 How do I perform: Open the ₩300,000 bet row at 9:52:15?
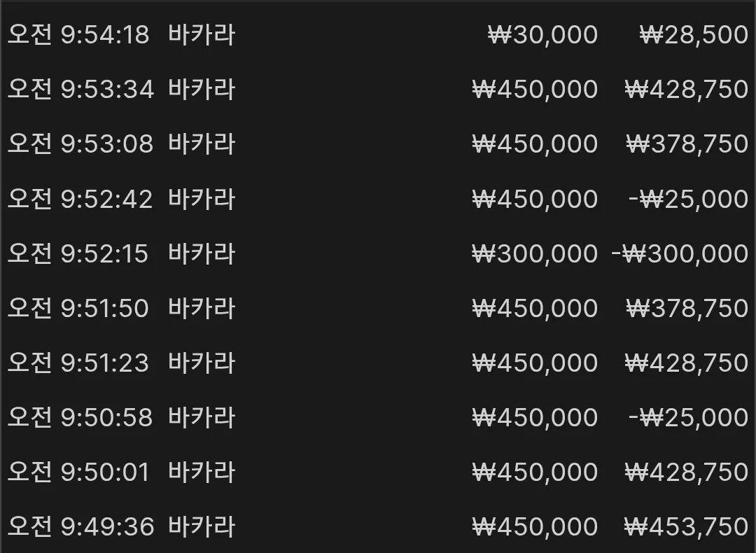(378, 253)
